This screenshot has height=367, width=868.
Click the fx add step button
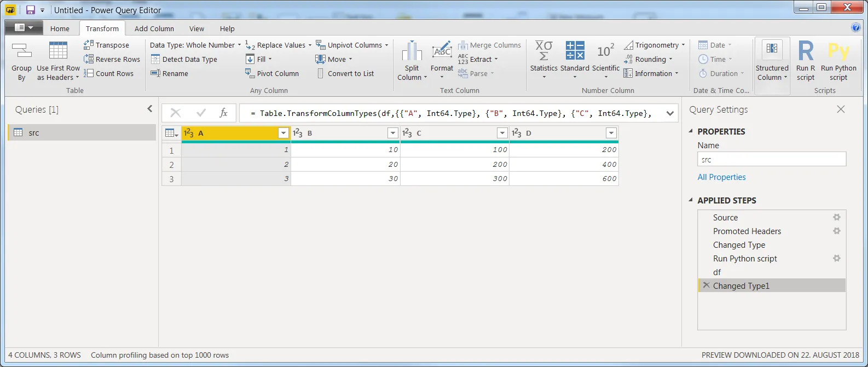pos(223,113)
